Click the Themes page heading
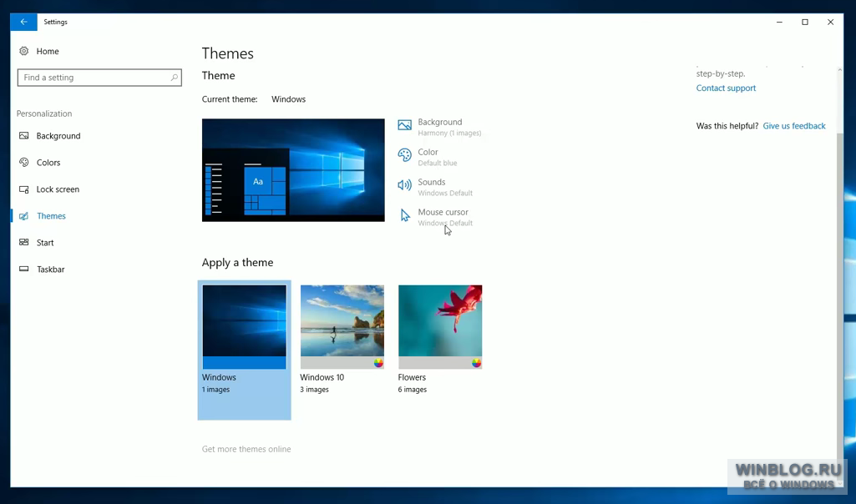 [228, 53]
